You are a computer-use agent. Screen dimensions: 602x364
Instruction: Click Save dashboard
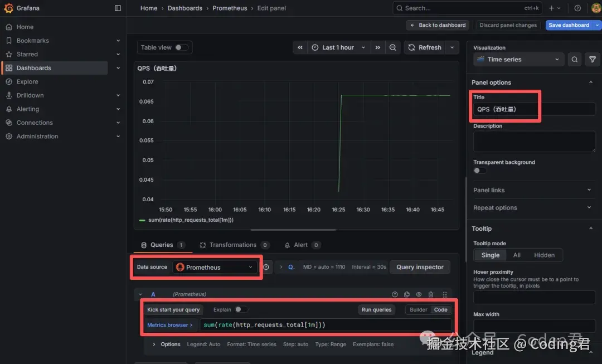(x=569, y=25)
